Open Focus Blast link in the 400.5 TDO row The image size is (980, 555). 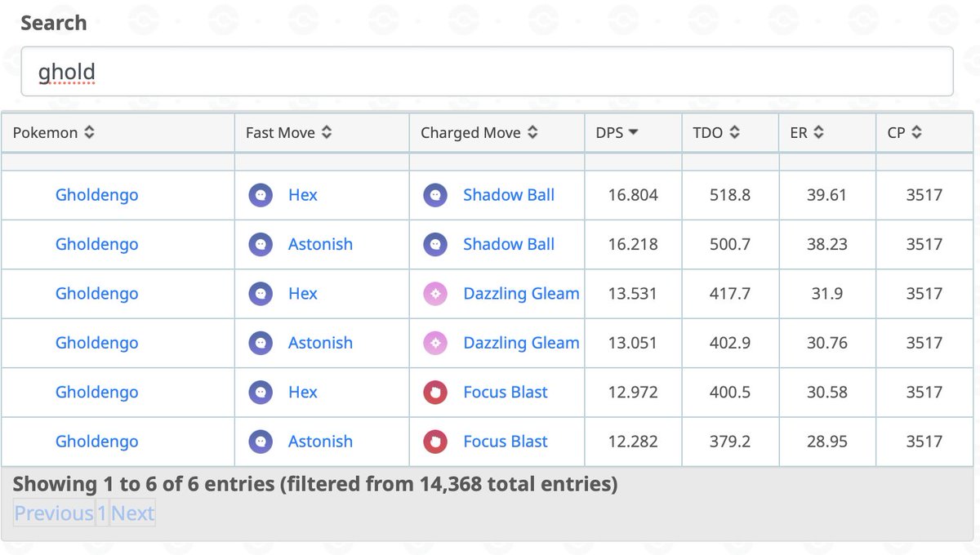tap(506, 393)
